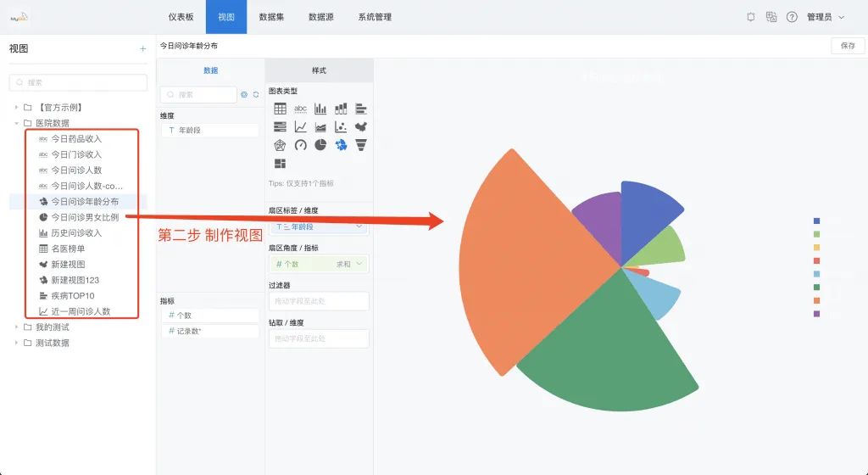868x475 pixels.
Task: Open the 疾病TOP10 view
Action: click(73, 296)
